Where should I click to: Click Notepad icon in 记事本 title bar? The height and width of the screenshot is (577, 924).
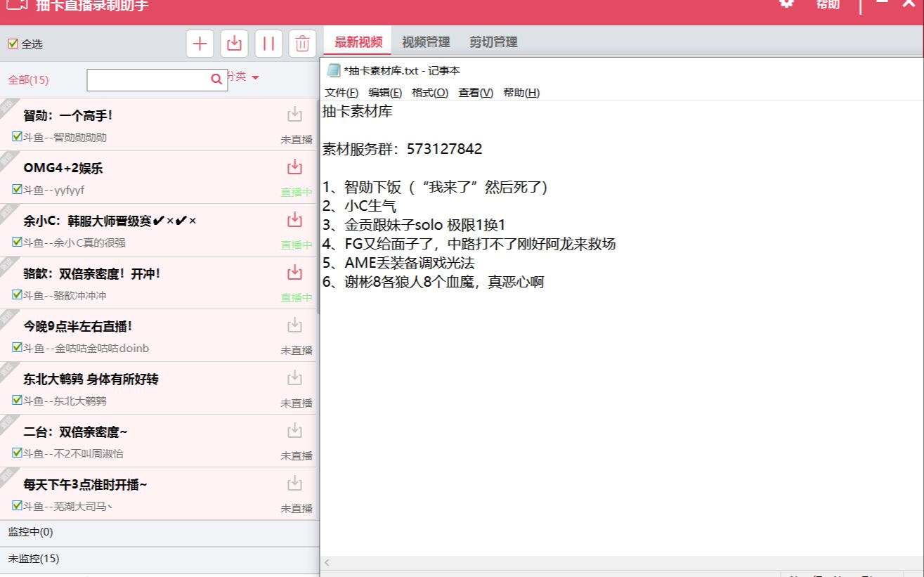click(x=334, y=70)
